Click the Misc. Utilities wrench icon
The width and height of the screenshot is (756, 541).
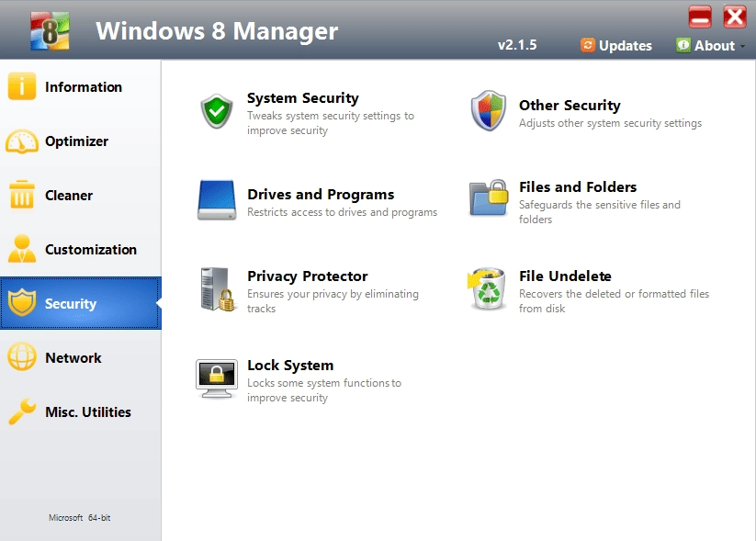22,411
